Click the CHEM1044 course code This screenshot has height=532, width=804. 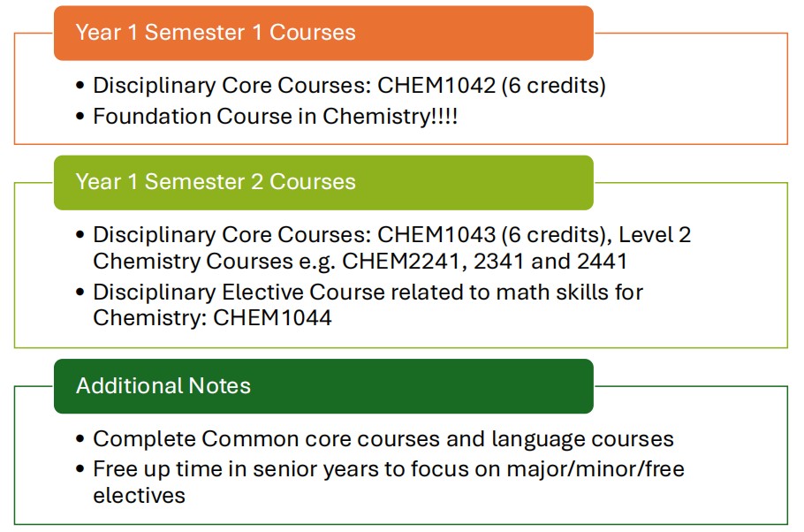point(272,318)
